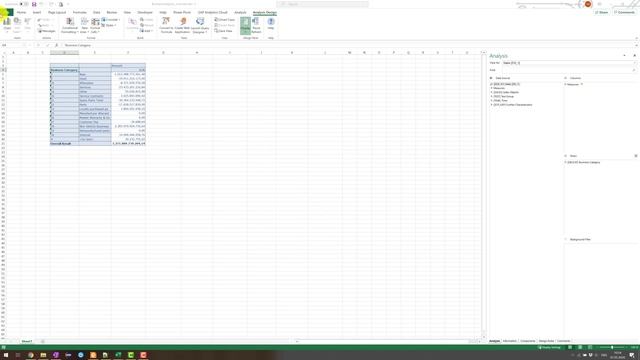Open the Comments button at top right
This screenshot has height=360, width=640.
624,13
